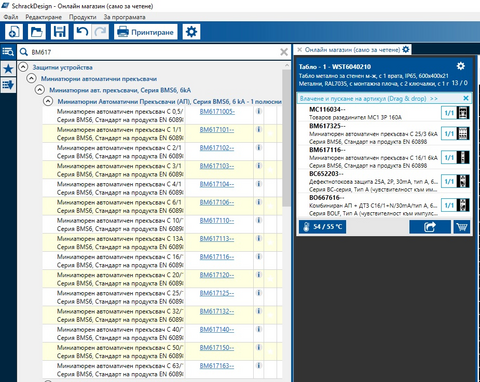Screen dimensions: 480x382
Task: Click the module icon of BM617325 row
Action: 463,134
